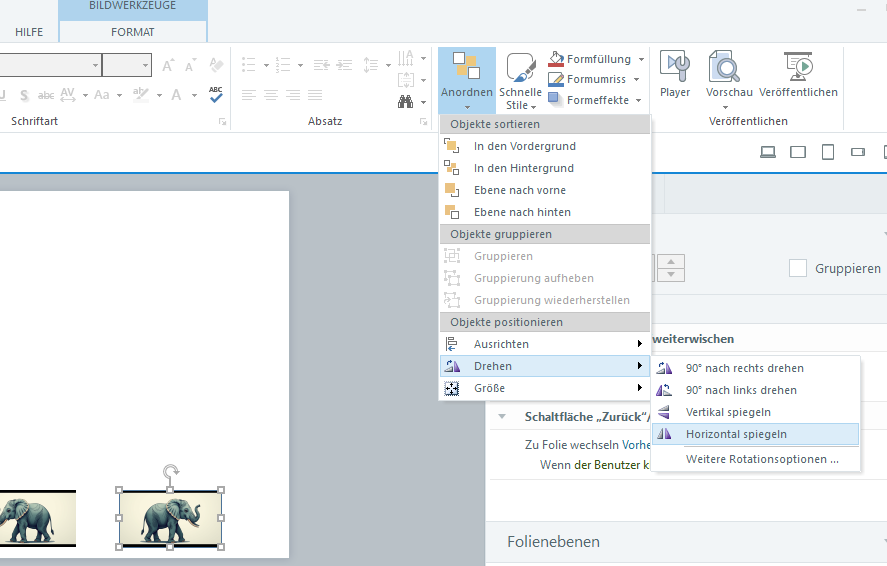Switch to the Hilfe ribbon tab
887x566 pixels.
[29, 32]
